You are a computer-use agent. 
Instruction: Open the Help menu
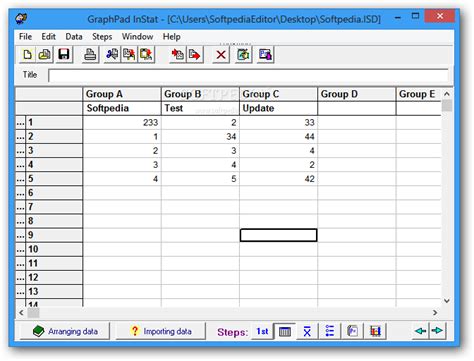point(171,37)
